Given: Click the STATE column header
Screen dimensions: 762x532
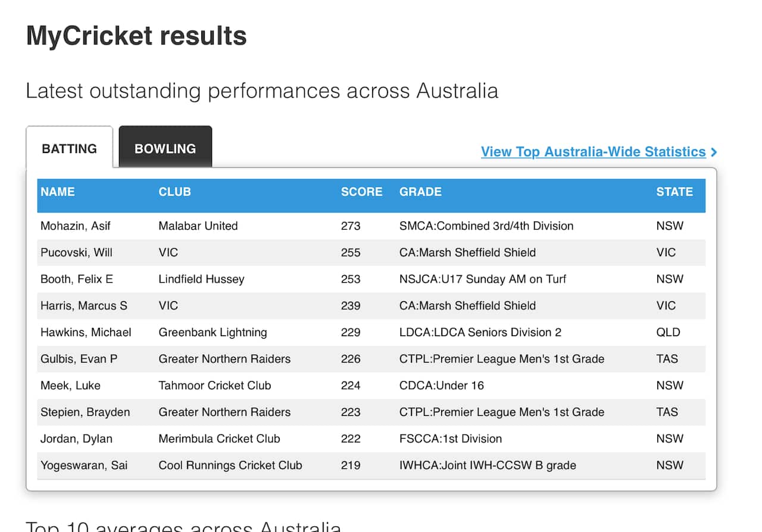Looking at the screenshot, I should (x=674, y=192).
